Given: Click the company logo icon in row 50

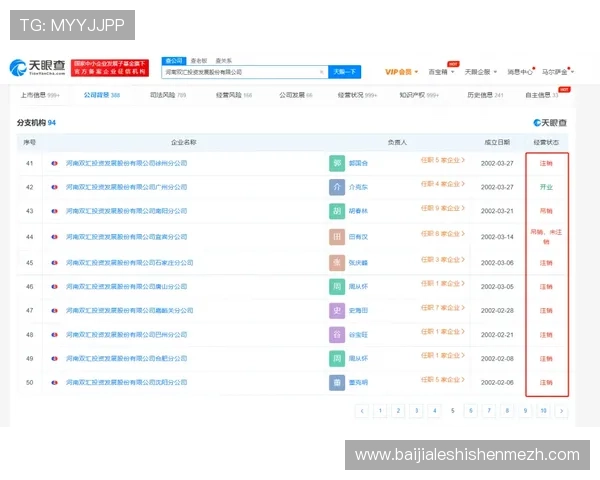Looking at the screenshot, I should click(54, 382).
